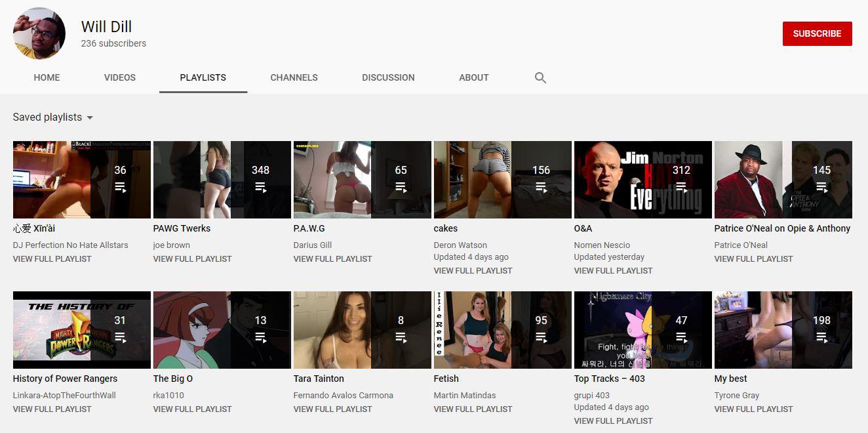The image size is (868, 433).
Task: Visit the DJ Perfection No Hate Allstars channel
Action: (x=71, y=245)
